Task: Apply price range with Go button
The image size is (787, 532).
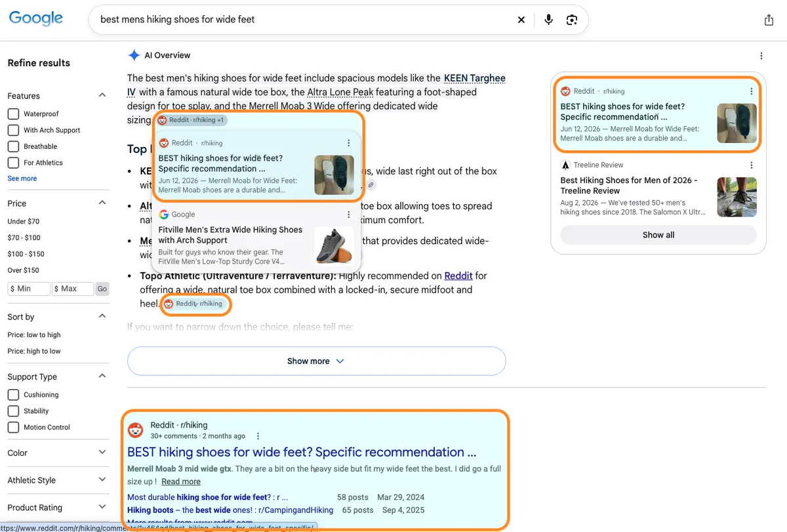Action: 102,289
